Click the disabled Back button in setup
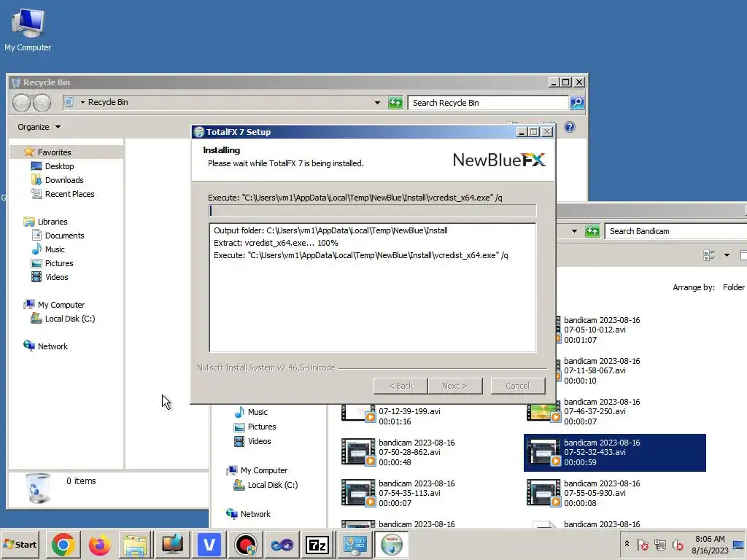The image size is (747, 560). coord(400,386)
